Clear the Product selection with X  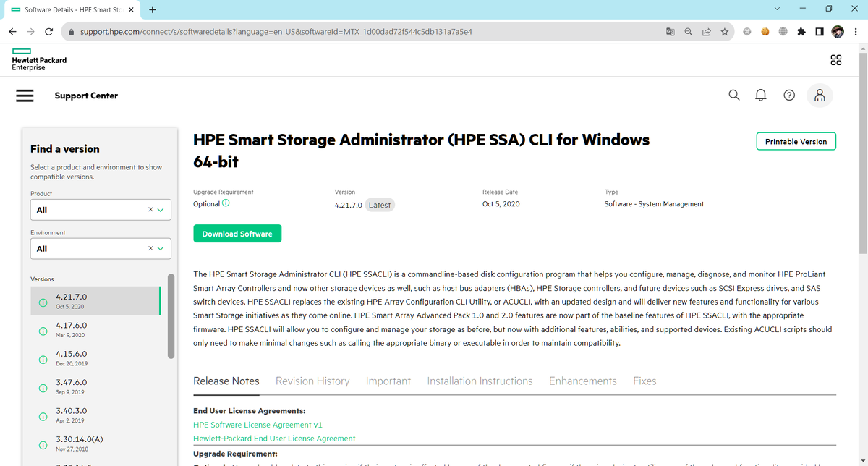150,210
